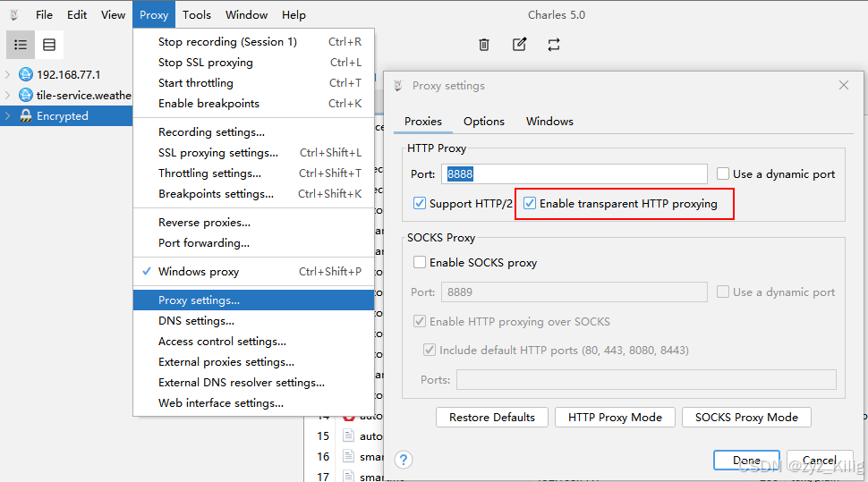Toggle Windows proxy menu item
Image resolution: width=868 pixels, height=482 pixels.
(253, 272)
